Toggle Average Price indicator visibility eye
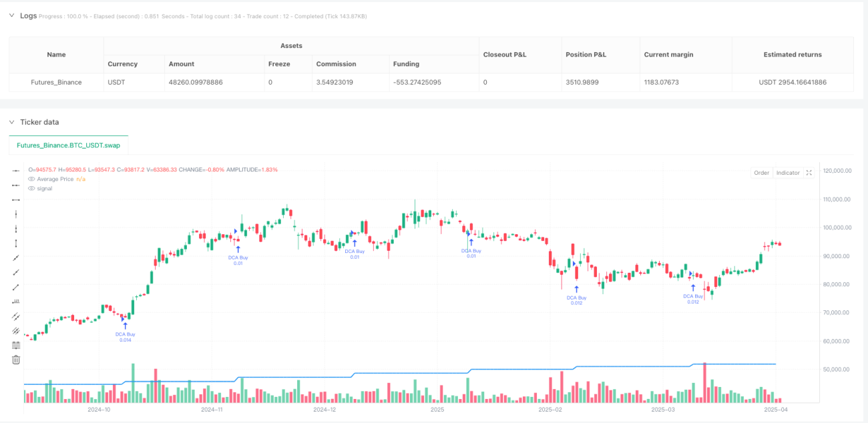The image size is (868, 423). (31, 179)
